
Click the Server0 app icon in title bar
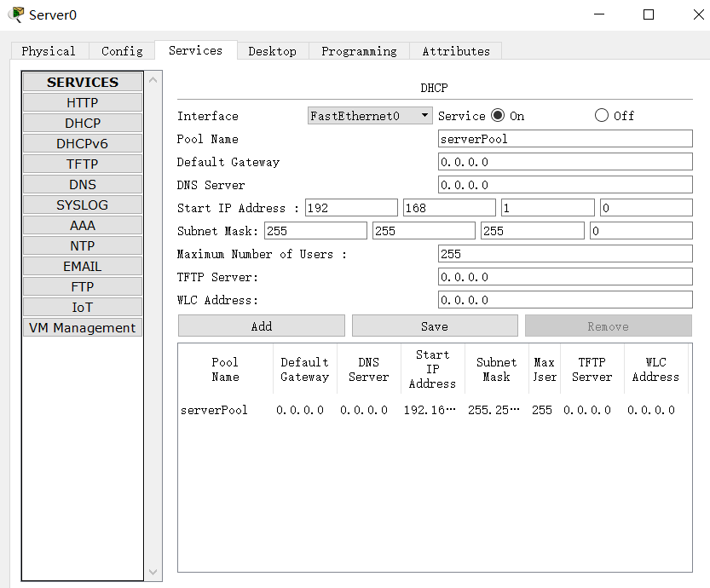[x=16, y=14]
